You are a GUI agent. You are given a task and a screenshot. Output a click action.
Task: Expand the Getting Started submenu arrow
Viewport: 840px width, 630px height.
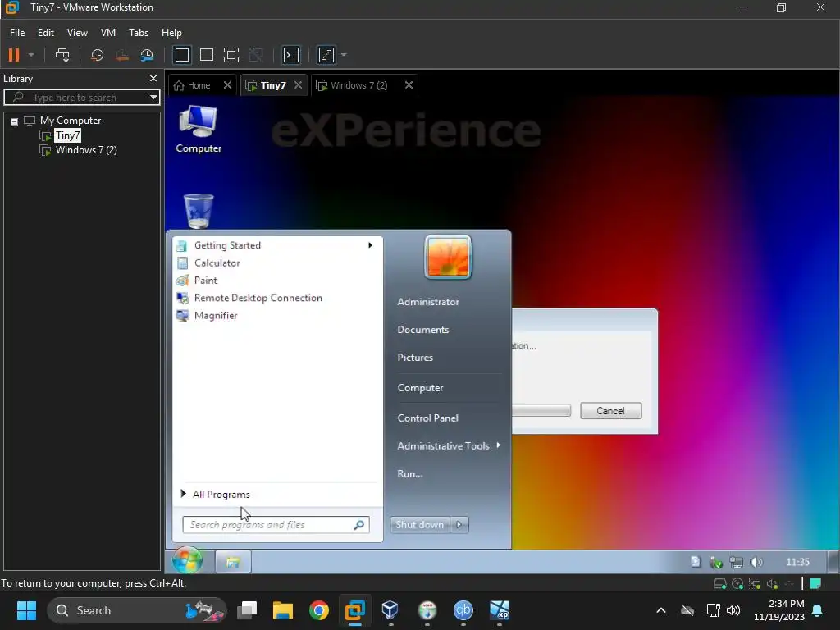370,245
